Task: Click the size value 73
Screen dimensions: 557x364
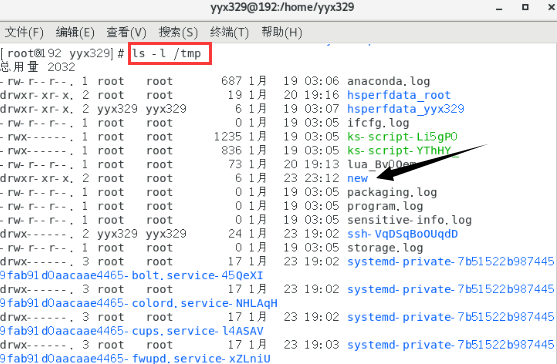Action: coord(235,164)
